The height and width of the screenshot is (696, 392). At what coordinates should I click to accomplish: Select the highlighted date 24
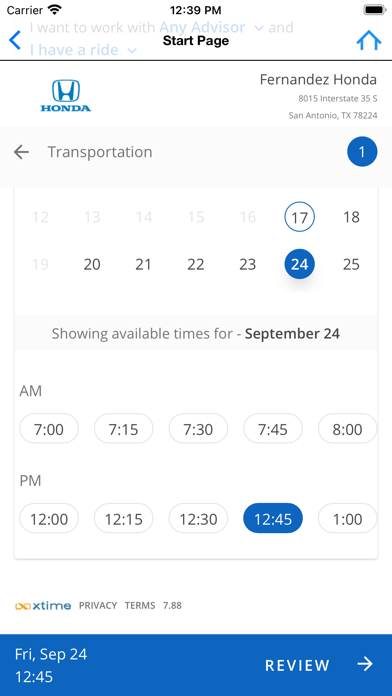point(299,264)
